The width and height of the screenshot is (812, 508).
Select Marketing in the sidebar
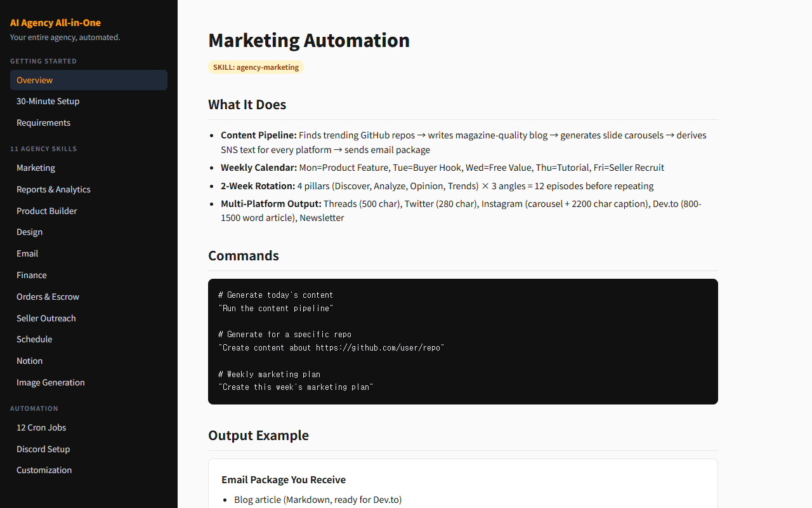click(x=36, y=168)
